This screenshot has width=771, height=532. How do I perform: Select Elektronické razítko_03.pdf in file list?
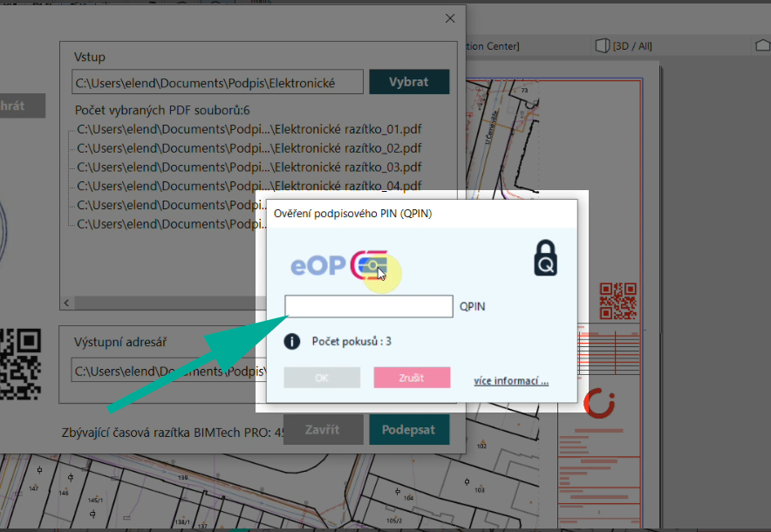coord(249,167)
